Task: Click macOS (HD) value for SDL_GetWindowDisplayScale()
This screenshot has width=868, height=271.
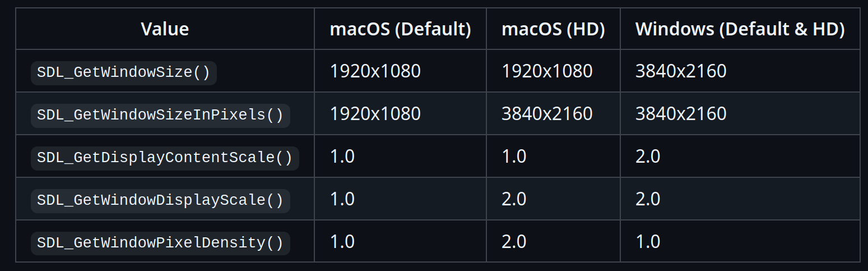Action: [x=514, y=199]
